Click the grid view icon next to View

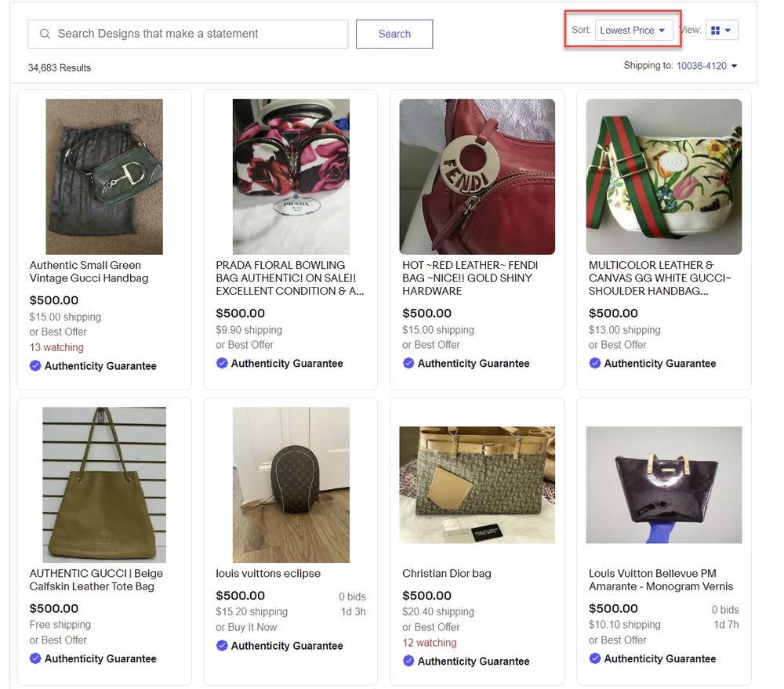pyautogui.click(x=716, y=29)
